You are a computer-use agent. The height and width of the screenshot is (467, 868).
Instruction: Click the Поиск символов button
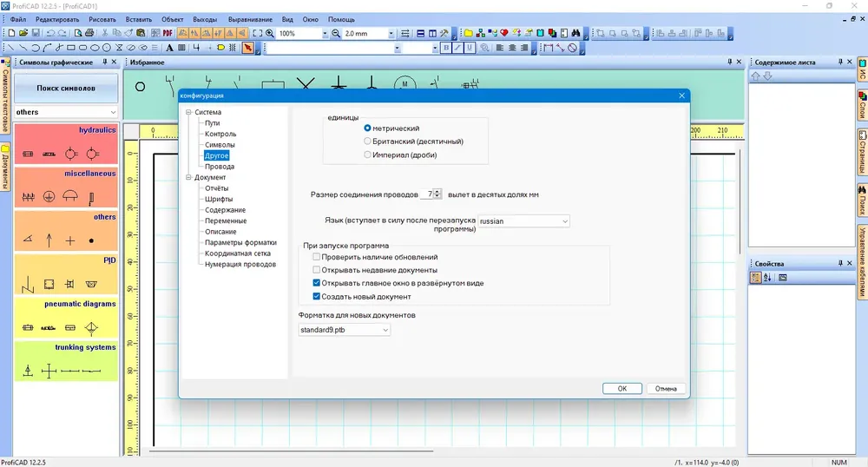[66, 88]
